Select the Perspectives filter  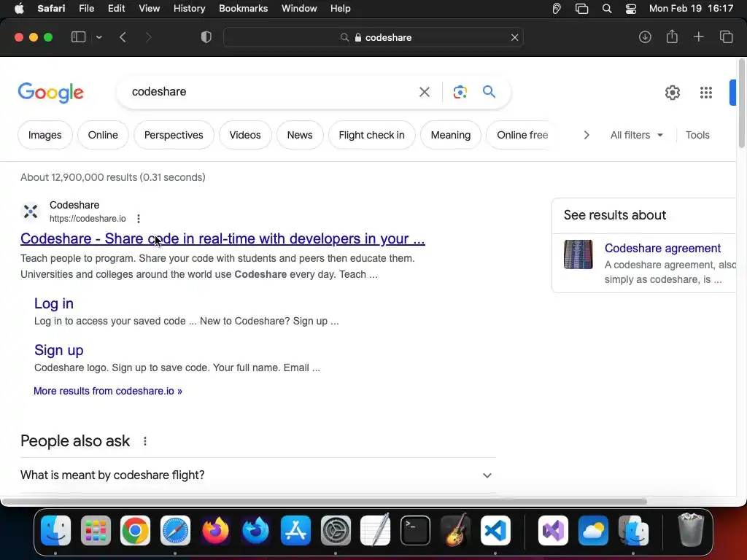click(x=174, y=135)
